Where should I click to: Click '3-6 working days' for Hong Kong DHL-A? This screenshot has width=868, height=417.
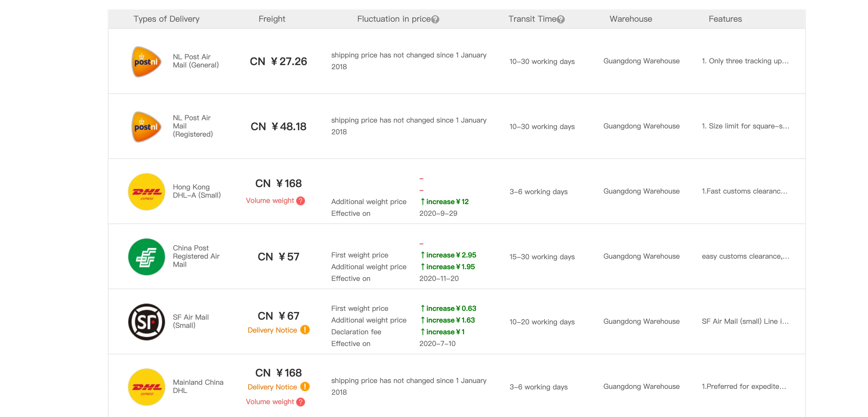(x=538, y=192)
